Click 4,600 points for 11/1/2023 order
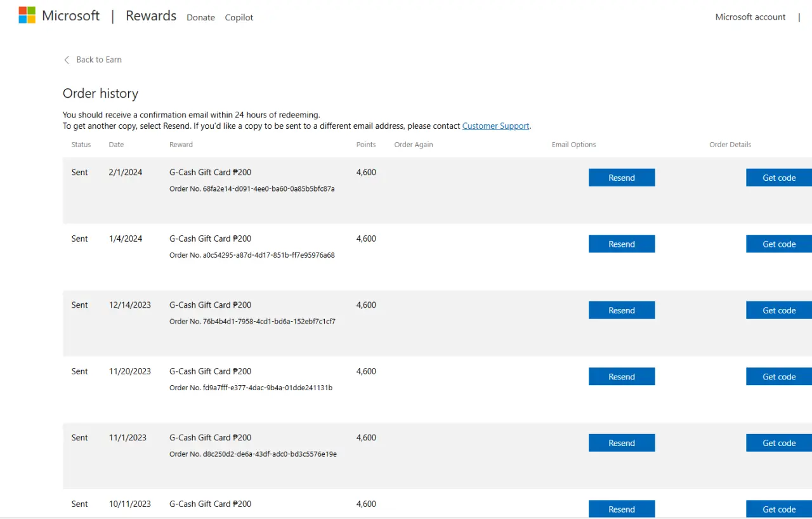 click(367, 438)
